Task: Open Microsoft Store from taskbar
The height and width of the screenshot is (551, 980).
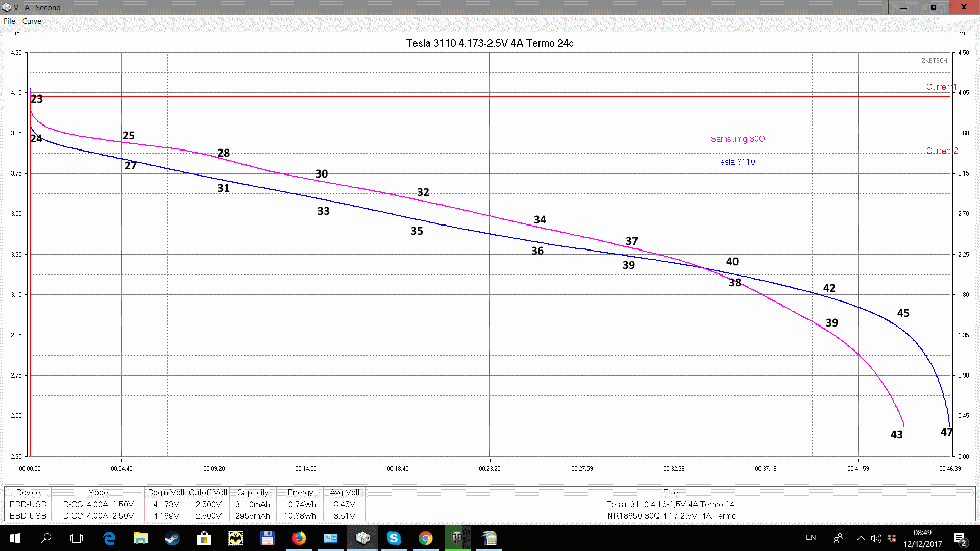Action: pyautogui.click(x=204, y=538)
